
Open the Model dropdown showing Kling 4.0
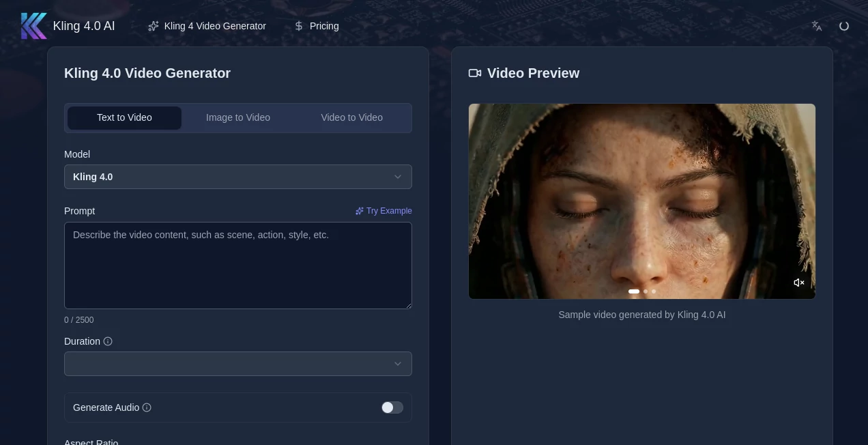pos(238,177)
